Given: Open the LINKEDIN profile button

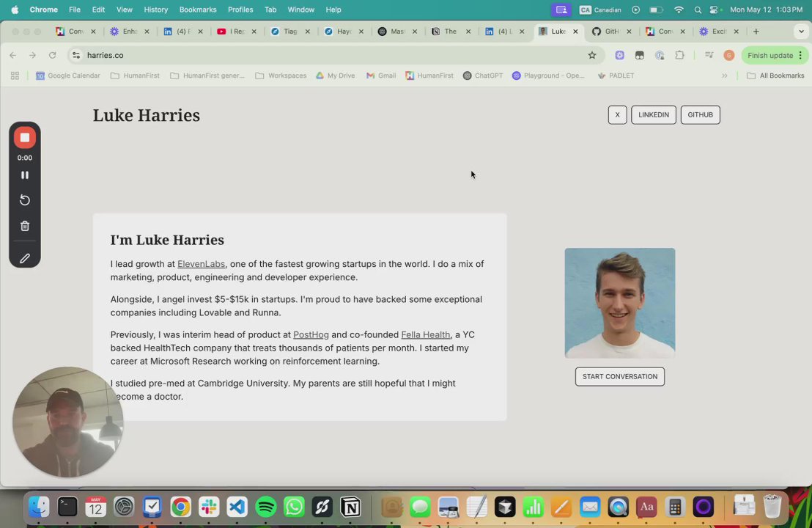Looking at the screenshot, I should point(654,115).
